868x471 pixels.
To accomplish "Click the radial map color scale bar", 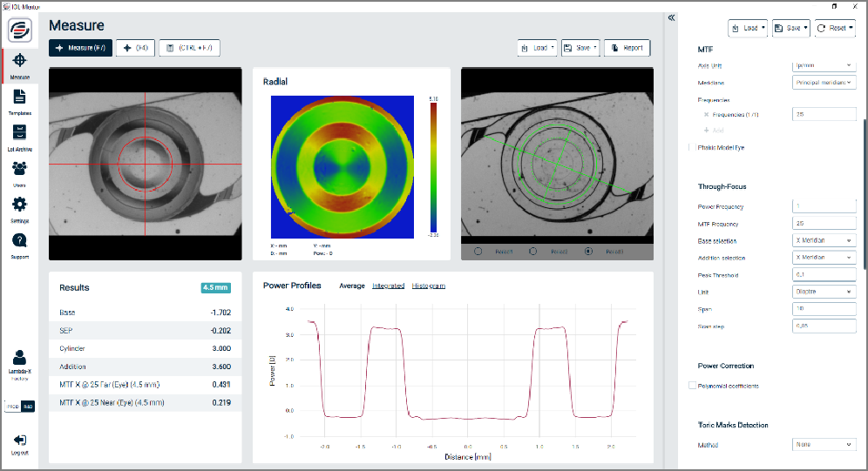I will click(432, 165).
